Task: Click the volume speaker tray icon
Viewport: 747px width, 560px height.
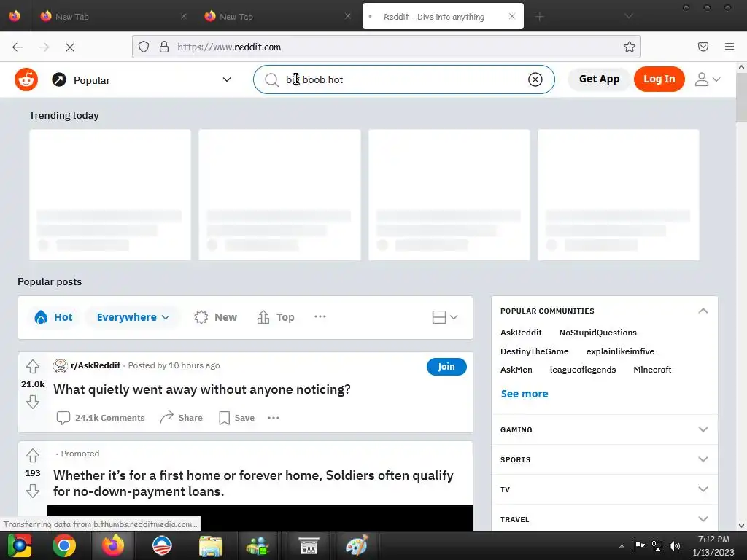Action: [x=675, y=546]
